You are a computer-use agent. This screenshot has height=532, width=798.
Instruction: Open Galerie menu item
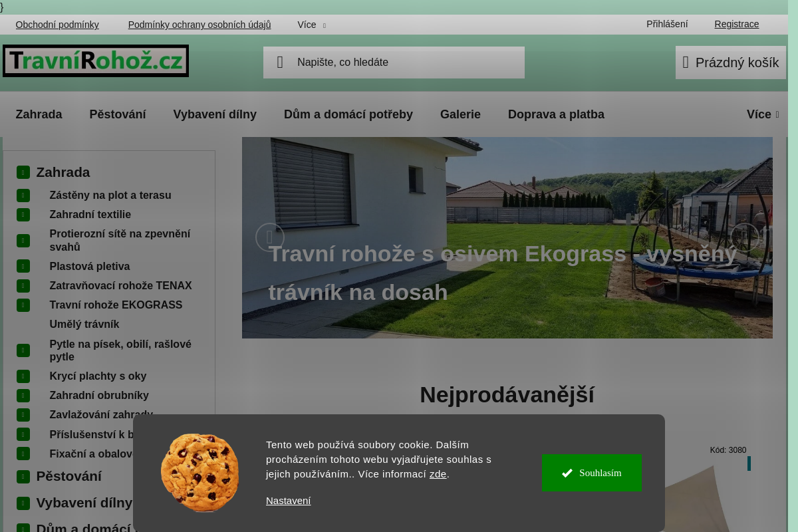click(460, 114)
